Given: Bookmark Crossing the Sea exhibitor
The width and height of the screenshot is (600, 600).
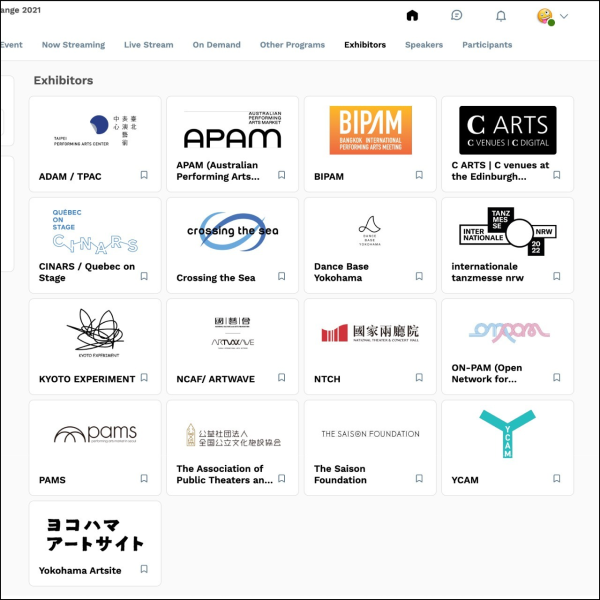Looking at the screenshot, I should coord(281,276).
